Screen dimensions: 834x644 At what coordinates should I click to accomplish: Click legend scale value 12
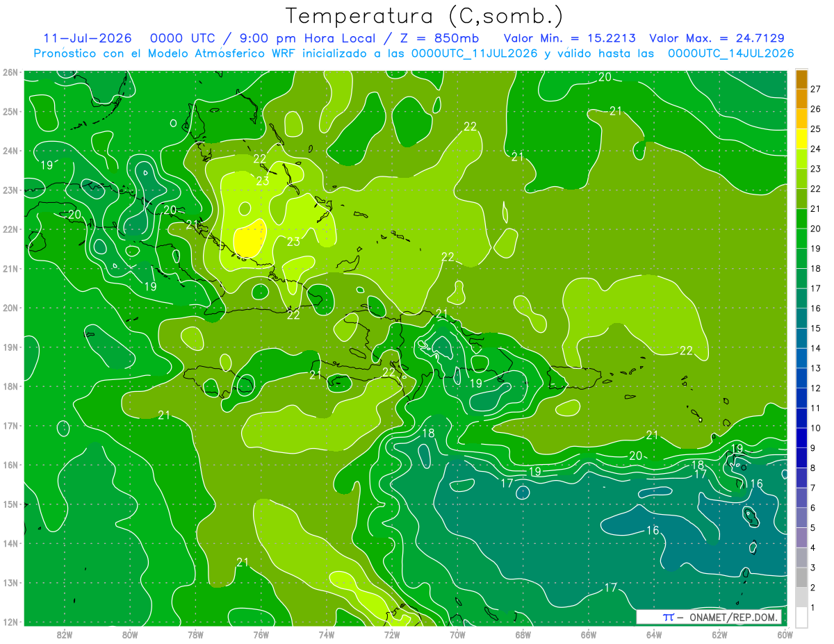coord(816,388)
